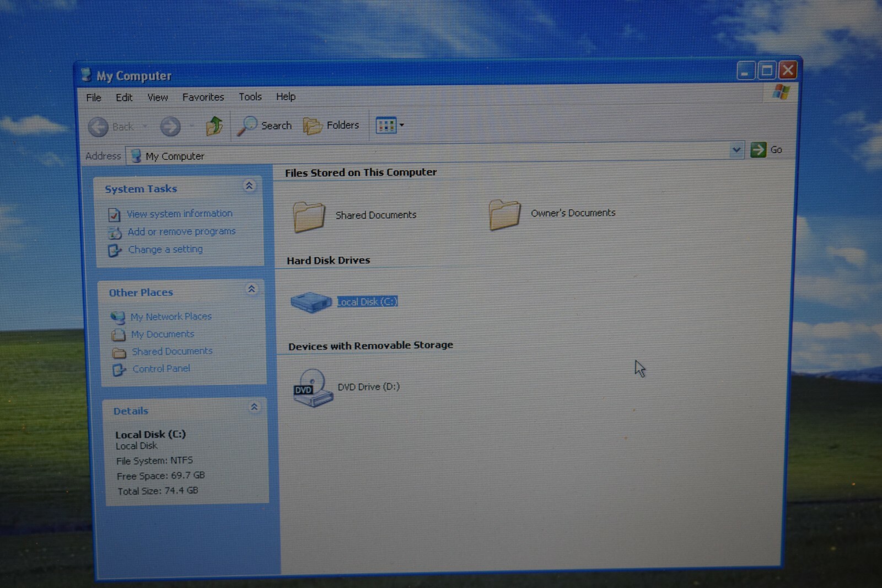Click the File System NTFS text

point(154,460)
